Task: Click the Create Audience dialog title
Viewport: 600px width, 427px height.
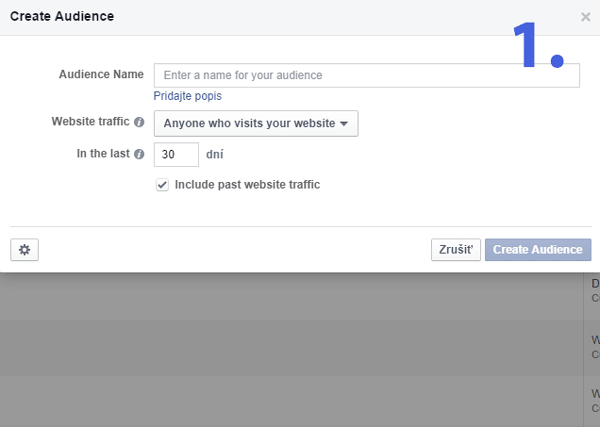Action: [62, 17]
